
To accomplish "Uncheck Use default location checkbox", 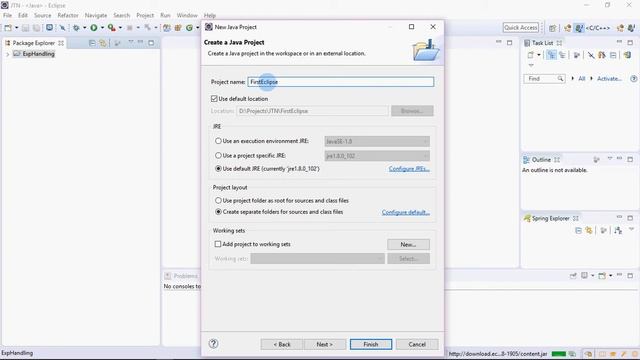I will (214, 99).
